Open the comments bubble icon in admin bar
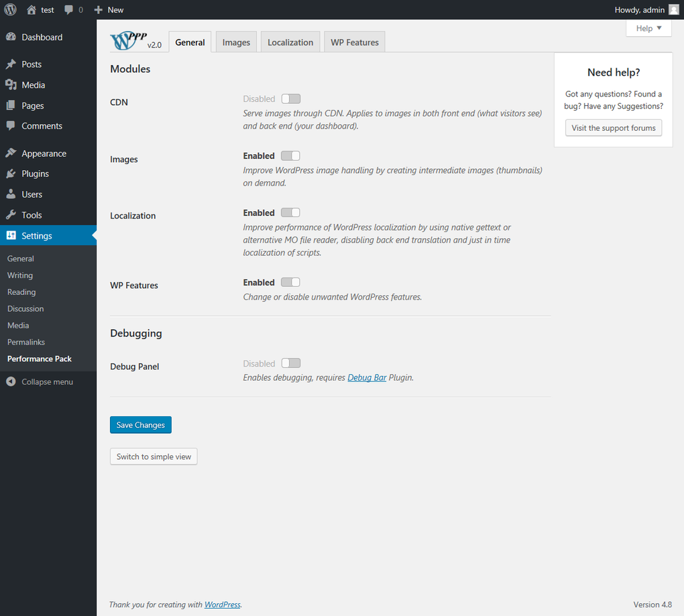Image resolution: width=684 pixels, height=616 pixels. [69, 10]
